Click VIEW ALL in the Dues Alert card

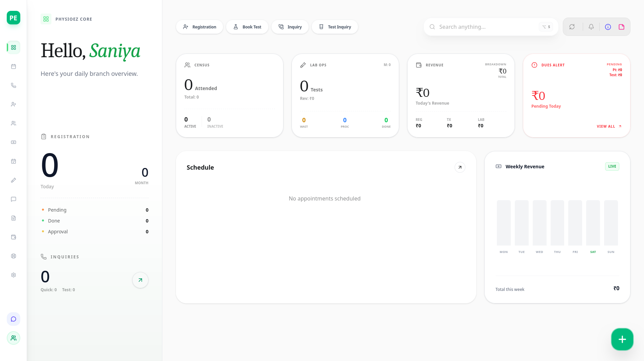coord(608,126)
